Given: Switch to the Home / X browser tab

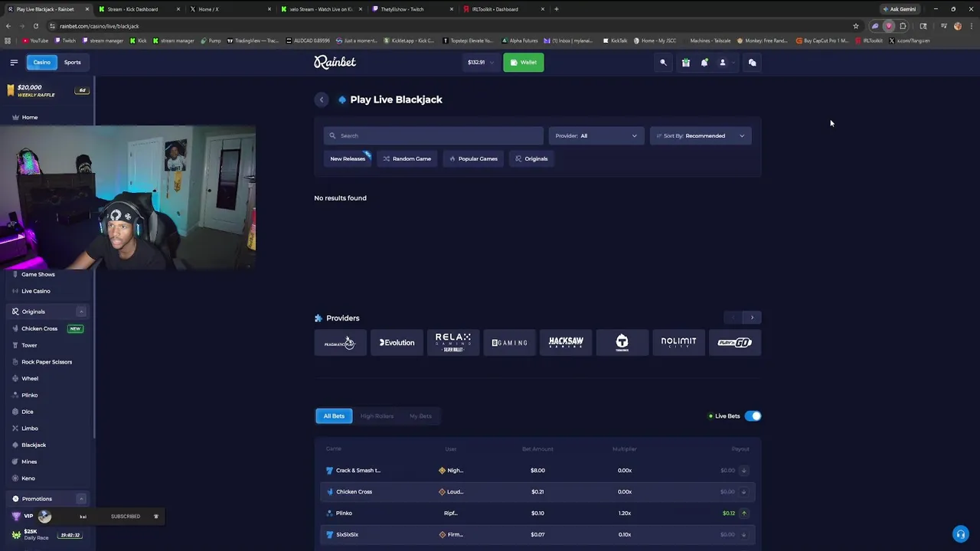Looking at the screenshot, I should (228, 9).
